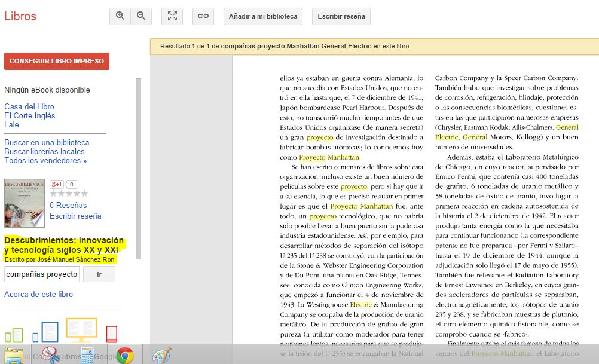Viewport: 599px width, 364px height.
Task: Click the book search input field
Action: (x=42, y=274)
